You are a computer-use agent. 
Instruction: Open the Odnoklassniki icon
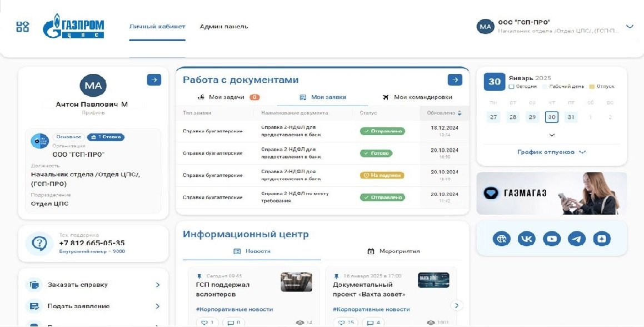(601, 238)
